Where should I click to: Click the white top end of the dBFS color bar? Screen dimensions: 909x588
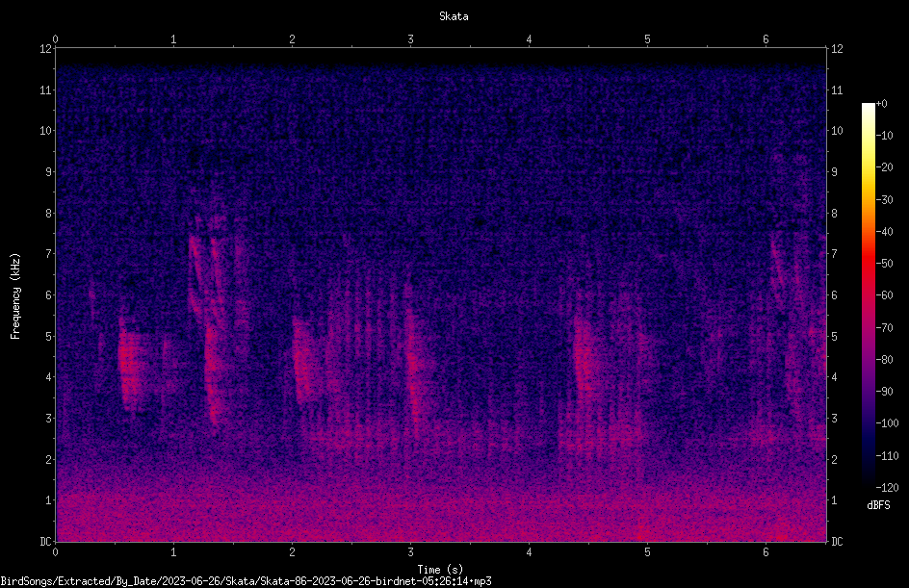[x=868, y=107]
